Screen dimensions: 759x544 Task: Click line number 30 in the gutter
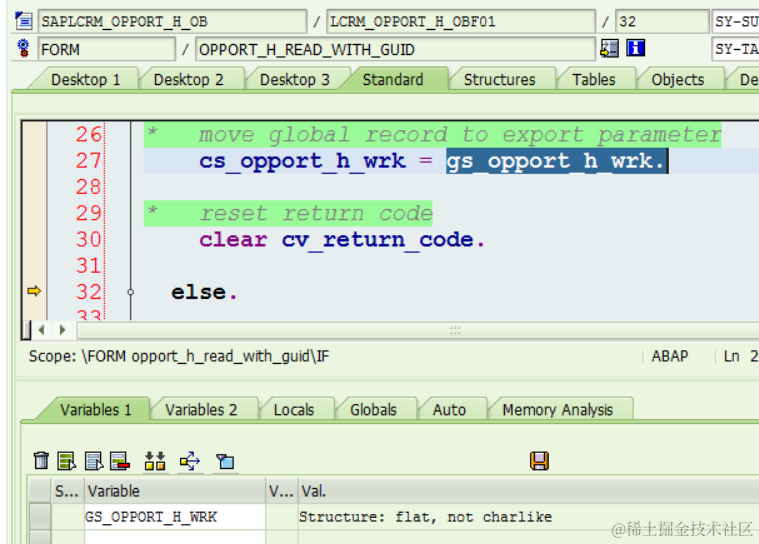(89, 240)
